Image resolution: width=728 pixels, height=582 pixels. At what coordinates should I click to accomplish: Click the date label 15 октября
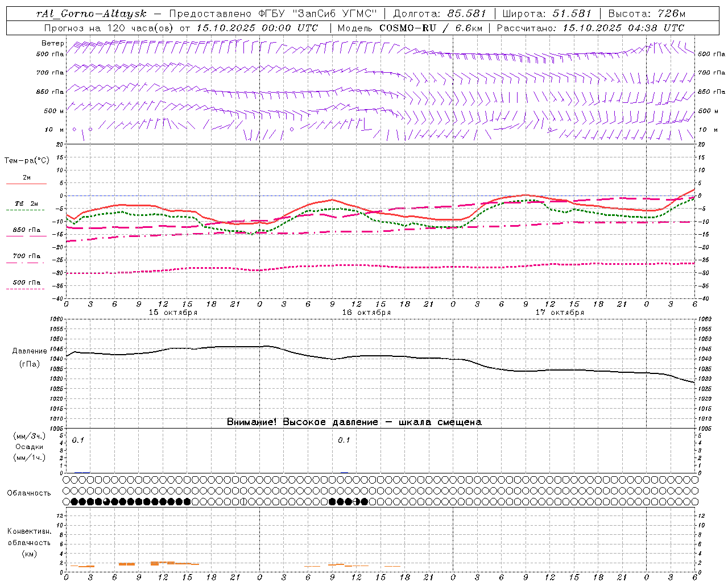tap(173, 313)
